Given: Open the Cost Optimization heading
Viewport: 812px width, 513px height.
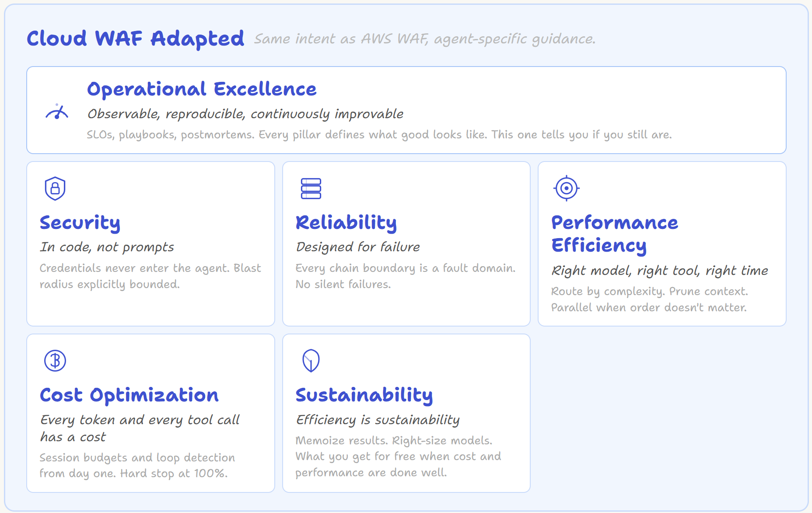Looking at the screenshot, I should pos(129,395).
